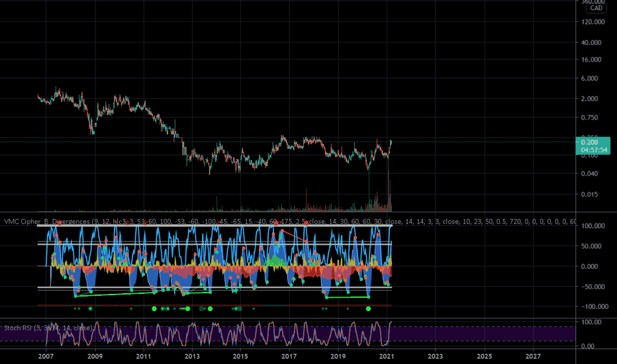Click 0.000 on the VMC Cipher scale
The width and height of the screenshot is (617, 364).
(589, 267)
